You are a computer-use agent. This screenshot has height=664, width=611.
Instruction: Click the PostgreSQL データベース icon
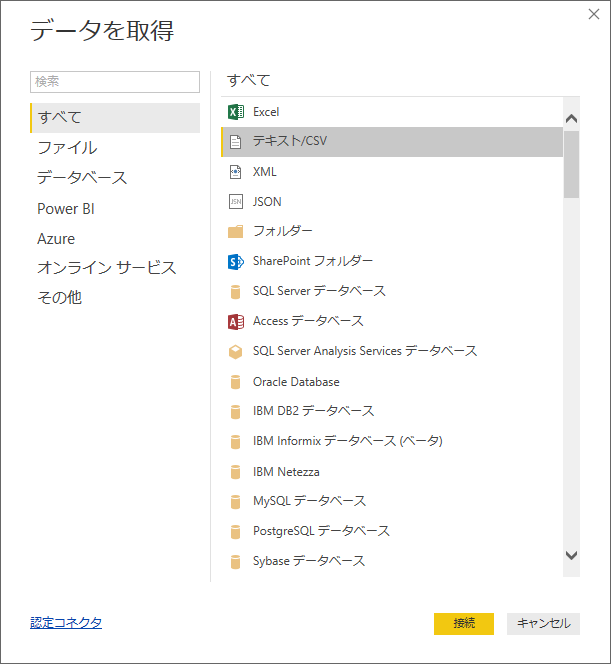pos(235,531)
